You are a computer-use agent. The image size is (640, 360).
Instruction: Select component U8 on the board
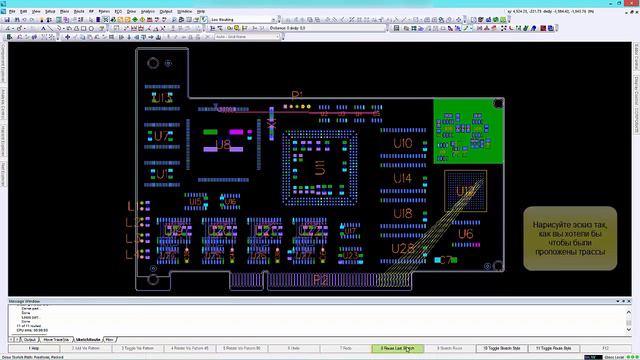pyautogui.click(x=223, y=144)
